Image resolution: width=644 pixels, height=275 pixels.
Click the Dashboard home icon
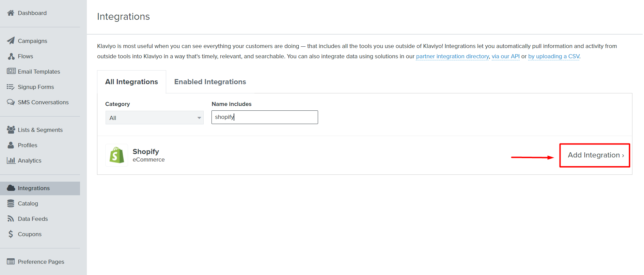(11, 13)
